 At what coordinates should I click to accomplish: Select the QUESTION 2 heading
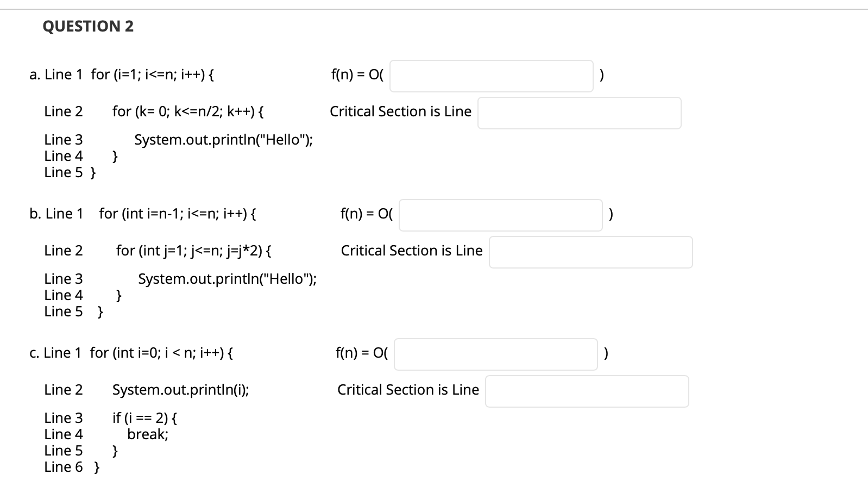pos(89,26)
